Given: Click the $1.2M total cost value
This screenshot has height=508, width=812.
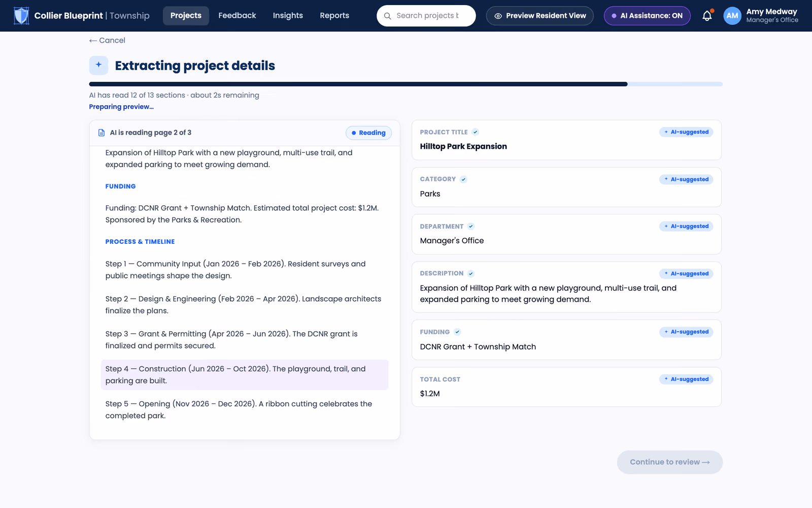Looking at the screenshot, I should pos(430,394).
